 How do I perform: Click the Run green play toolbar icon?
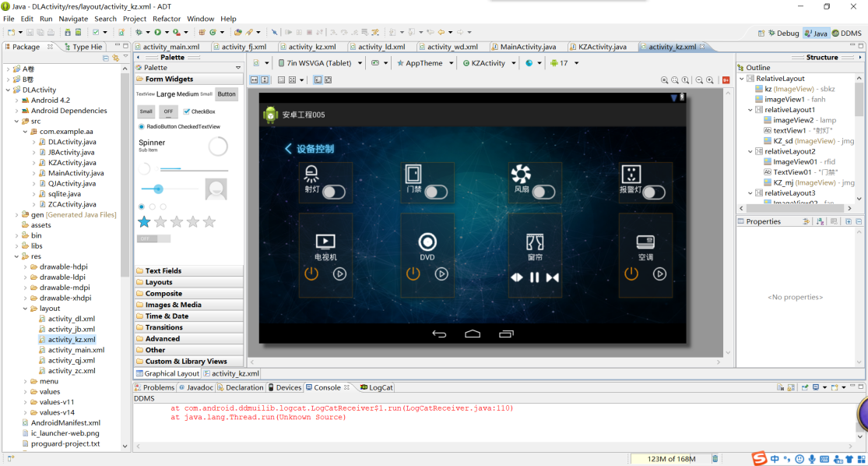tap(157, 32)
